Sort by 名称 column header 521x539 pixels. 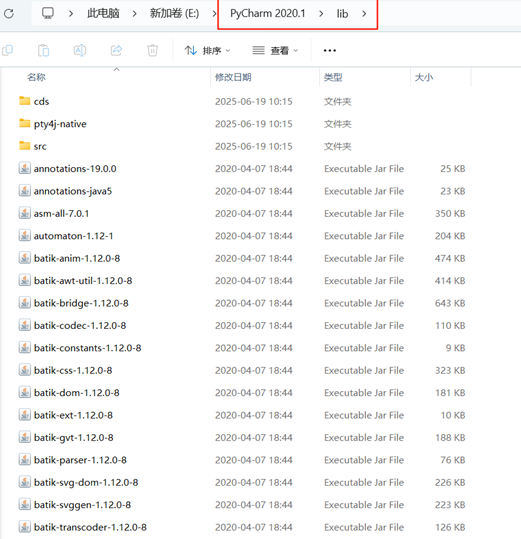tap(36, 77)
